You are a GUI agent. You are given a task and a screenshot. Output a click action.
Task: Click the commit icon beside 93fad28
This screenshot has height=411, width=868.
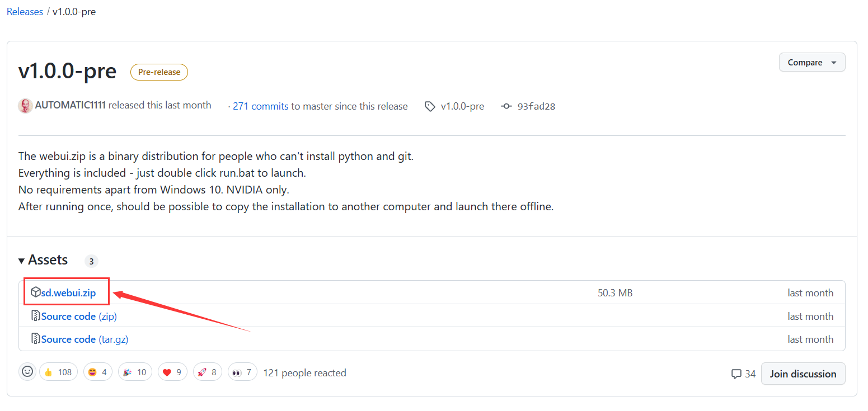coord(506,106)
